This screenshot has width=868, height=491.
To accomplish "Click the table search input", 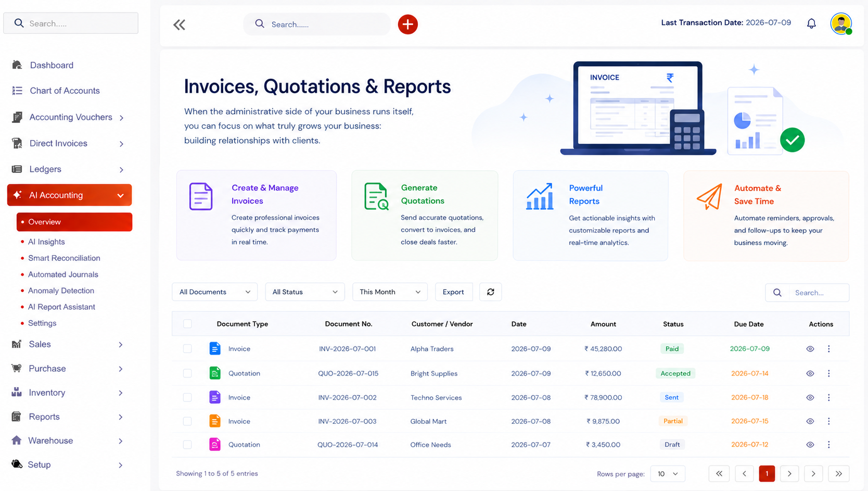I will click(807, 293).
